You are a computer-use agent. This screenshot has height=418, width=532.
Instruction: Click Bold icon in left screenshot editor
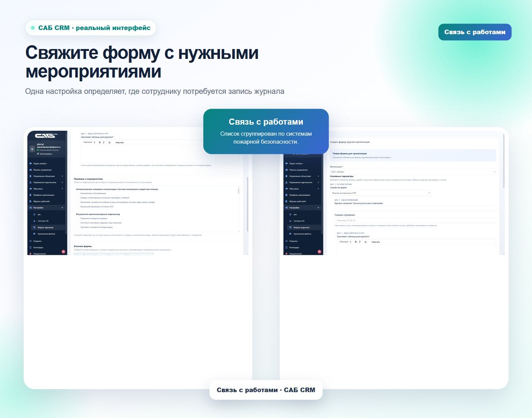point(100,142)
